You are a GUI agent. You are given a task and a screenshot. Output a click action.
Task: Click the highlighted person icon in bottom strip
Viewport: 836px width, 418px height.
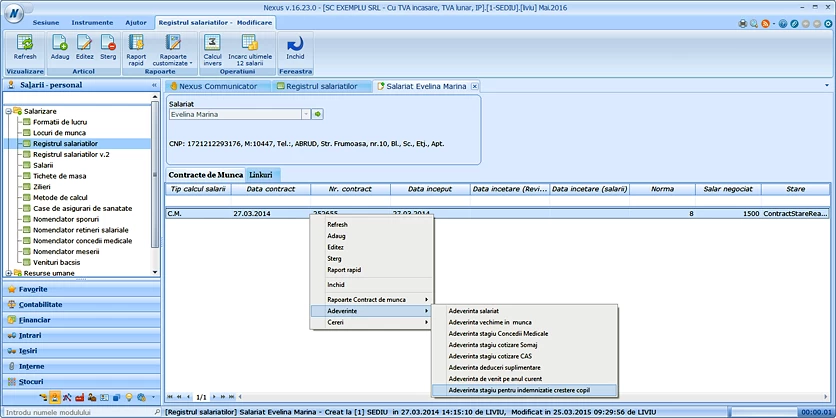(55, 397)
